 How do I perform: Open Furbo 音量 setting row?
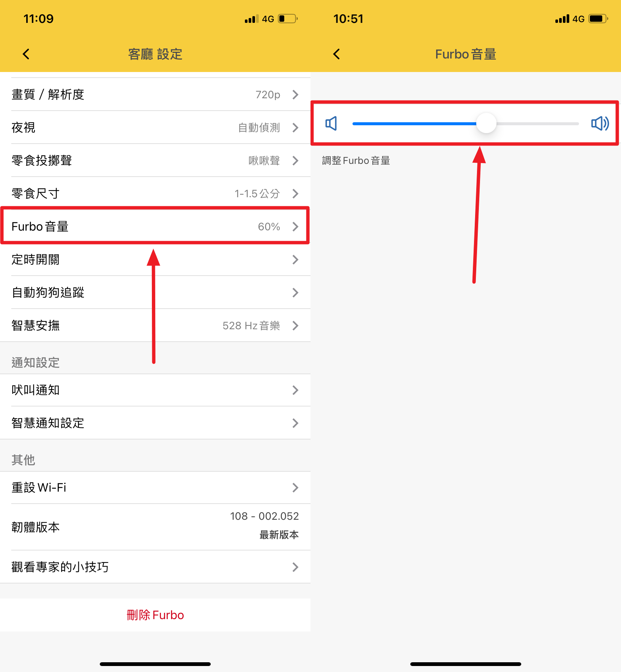click(155, 226)
